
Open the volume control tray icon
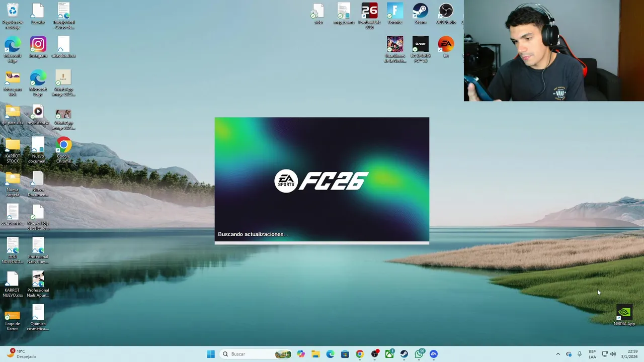pos(613,354)
